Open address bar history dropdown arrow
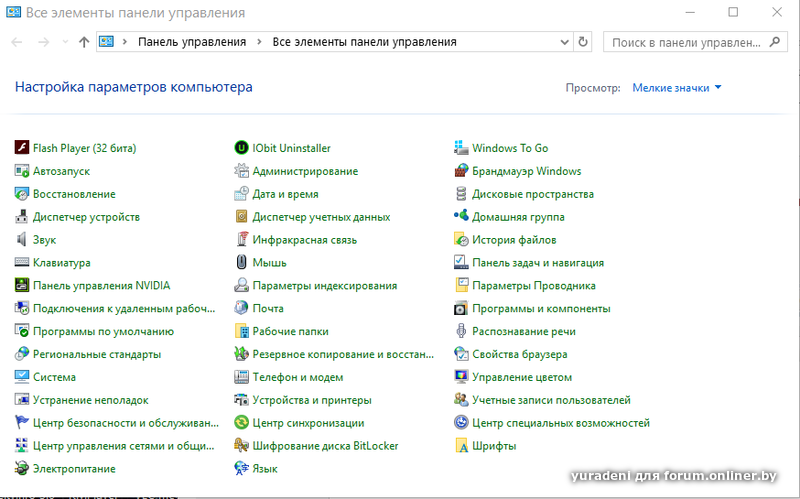 [565, 42]
